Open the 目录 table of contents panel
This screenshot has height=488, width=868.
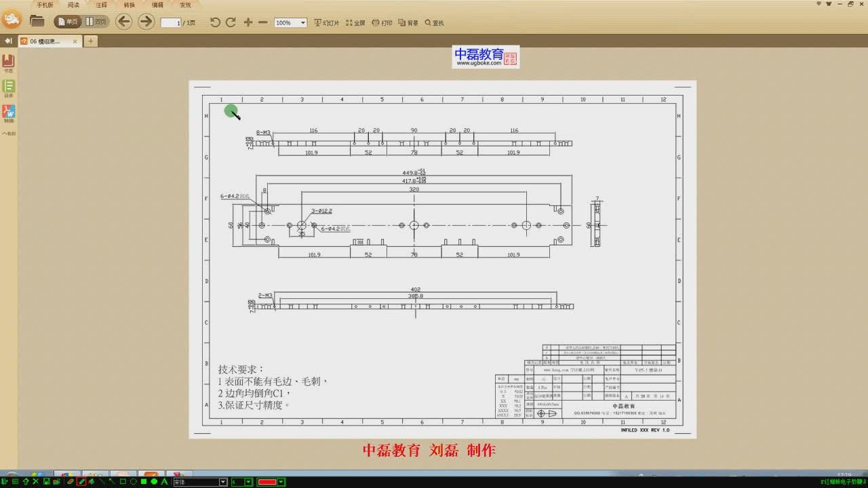tap(9, 89)
